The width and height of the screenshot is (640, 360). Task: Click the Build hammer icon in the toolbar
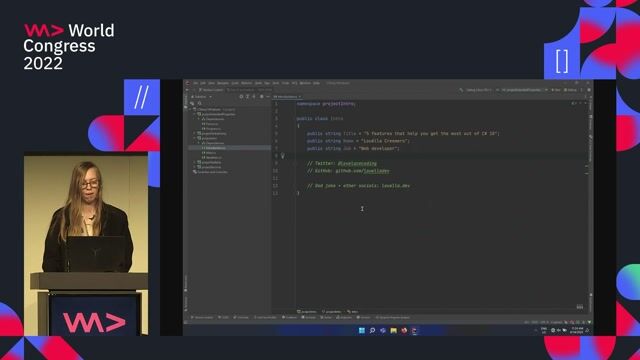461,90
